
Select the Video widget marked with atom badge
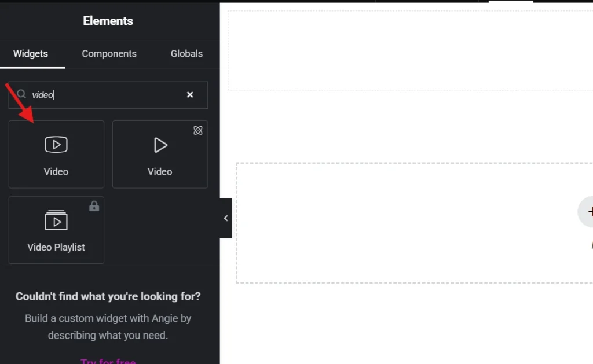tap(160, 154)
